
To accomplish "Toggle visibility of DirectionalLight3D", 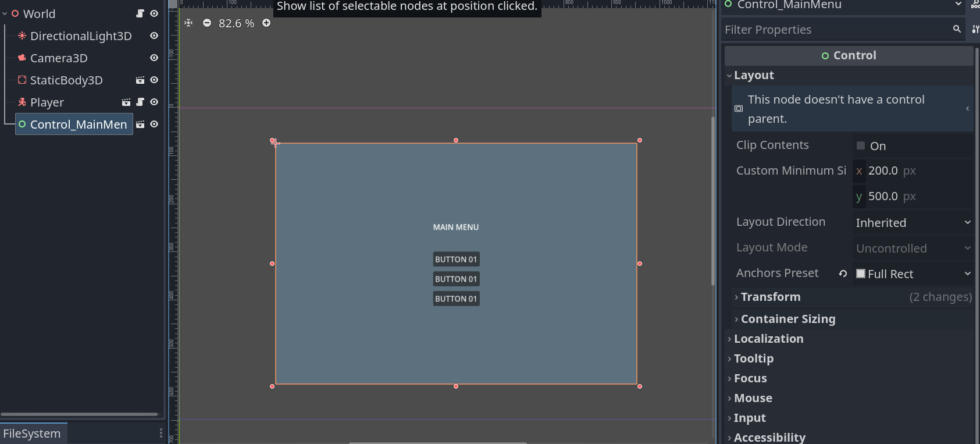I will 154,35.
